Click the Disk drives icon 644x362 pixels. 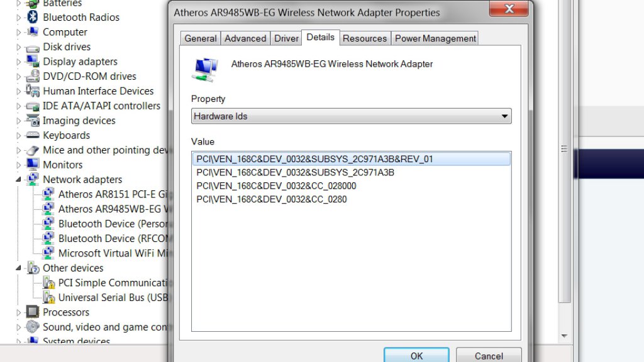click(33, 47)
